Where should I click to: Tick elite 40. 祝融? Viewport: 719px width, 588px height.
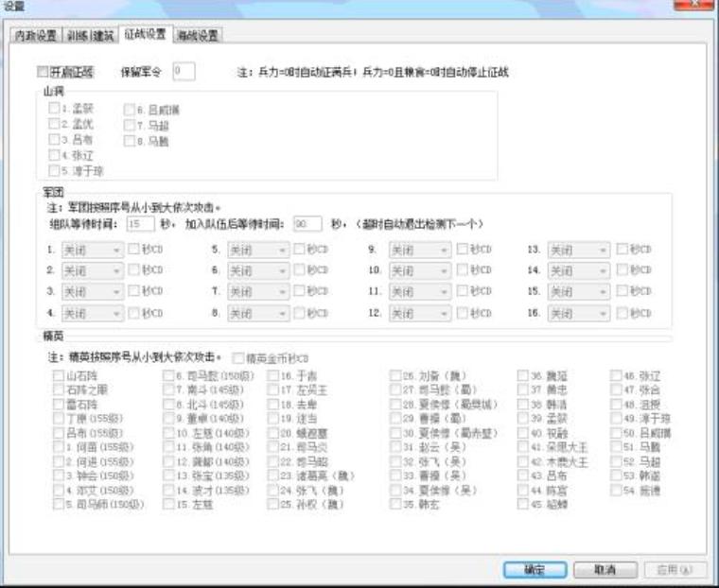pos(523,433)
